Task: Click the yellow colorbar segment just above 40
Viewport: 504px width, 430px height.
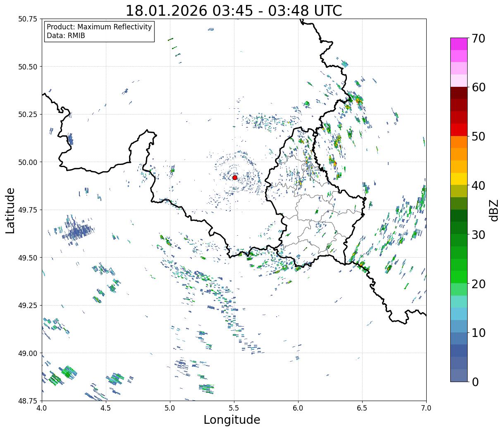Action: (x=459, y=179)
